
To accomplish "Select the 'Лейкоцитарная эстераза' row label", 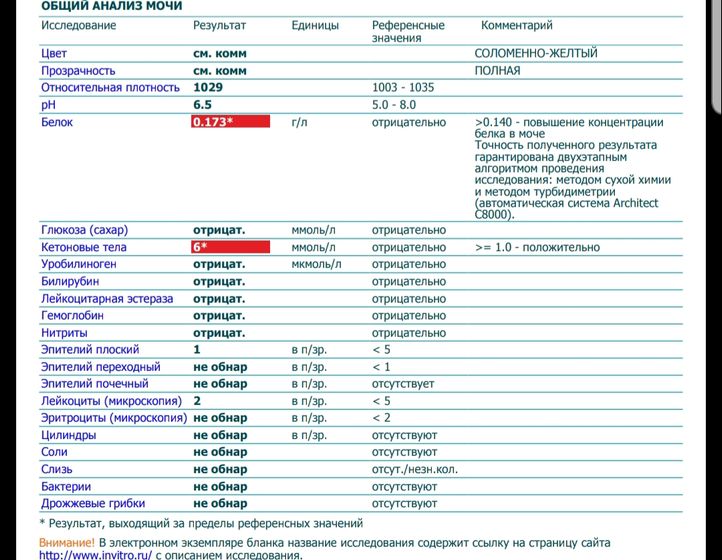I will [106, 298].
